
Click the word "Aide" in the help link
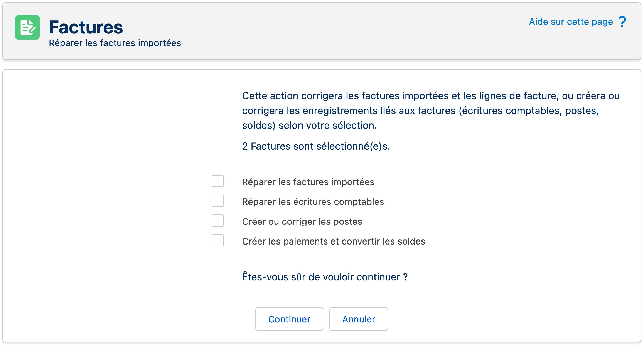click(x=538, y=22)
